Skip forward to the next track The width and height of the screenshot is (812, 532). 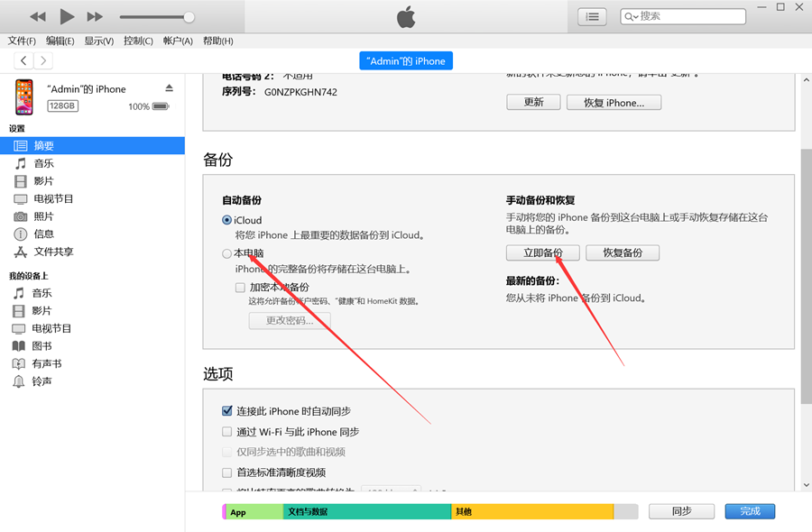point(95,16)
